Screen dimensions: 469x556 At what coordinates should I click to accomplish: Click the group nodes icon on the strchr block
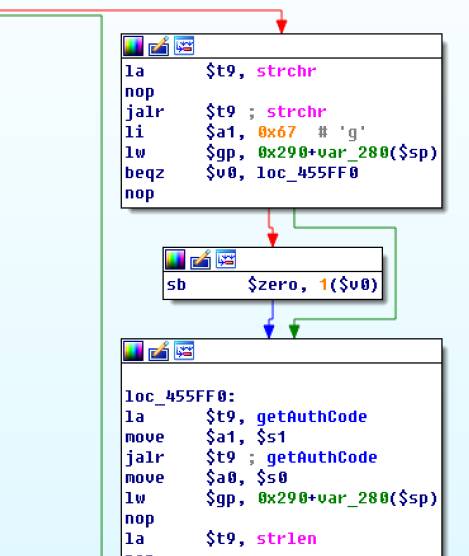pos(184,46)
